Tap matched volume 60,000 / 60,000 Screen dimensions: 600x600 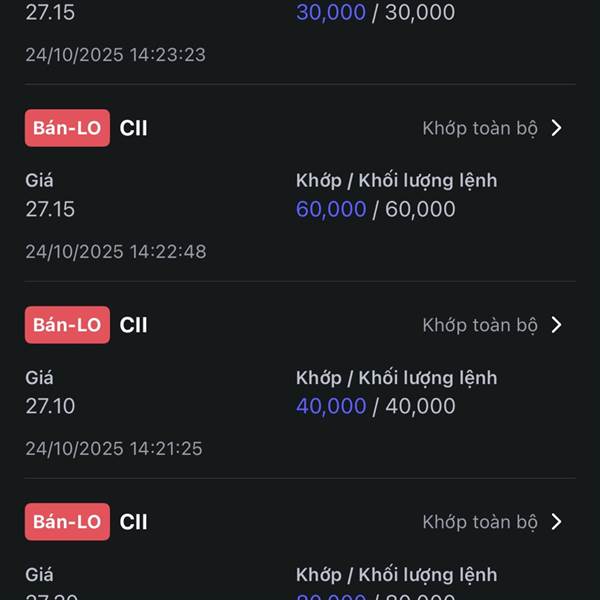pos(375,209)
